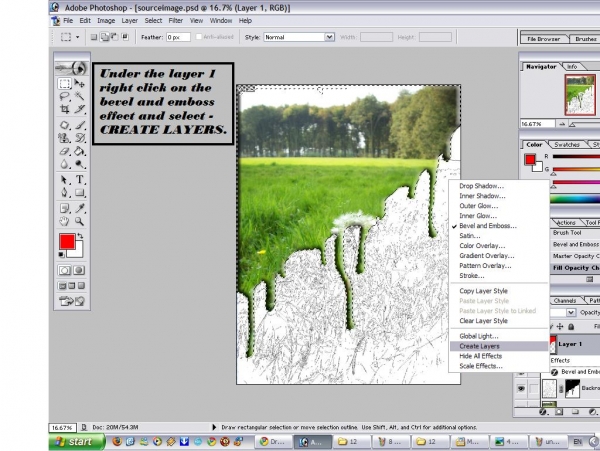
Task: Switch to the Info tab
Action: (572, 67)
